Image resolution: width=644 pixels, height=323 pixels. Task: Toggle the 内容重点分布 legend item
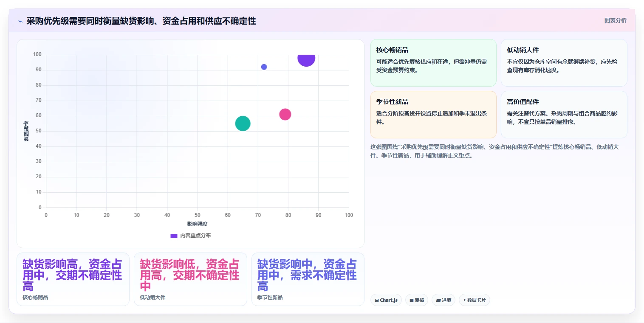pos(190,236)
